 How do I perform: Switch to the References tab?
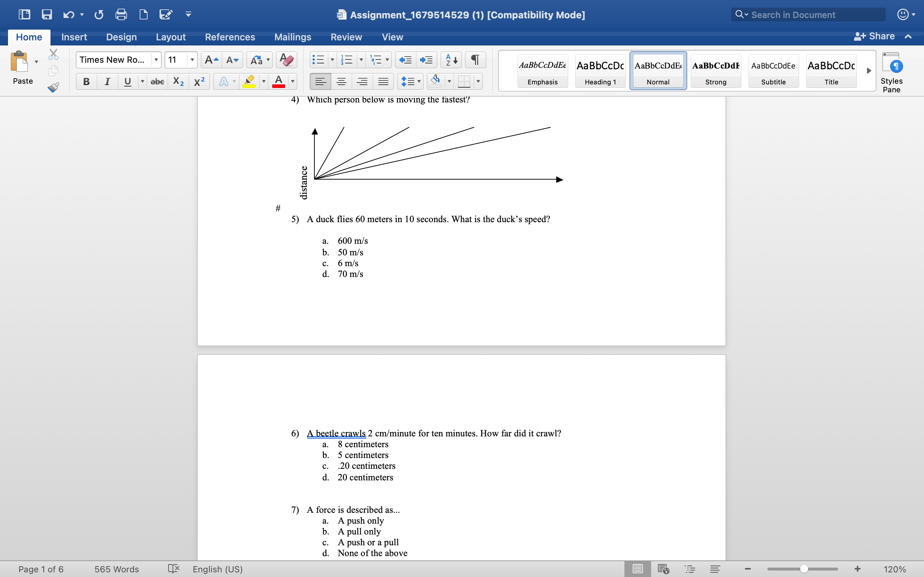point(230,37)
